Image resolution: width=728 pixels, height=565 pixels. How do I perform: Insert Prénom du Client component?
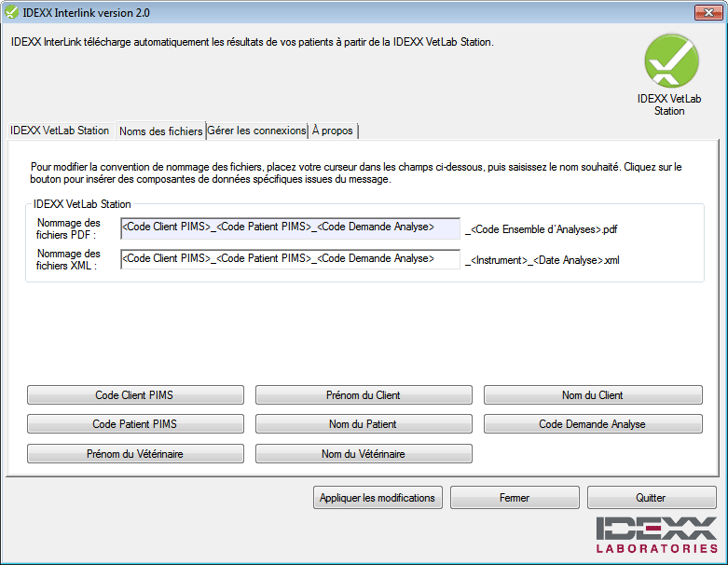click(364, 395)
